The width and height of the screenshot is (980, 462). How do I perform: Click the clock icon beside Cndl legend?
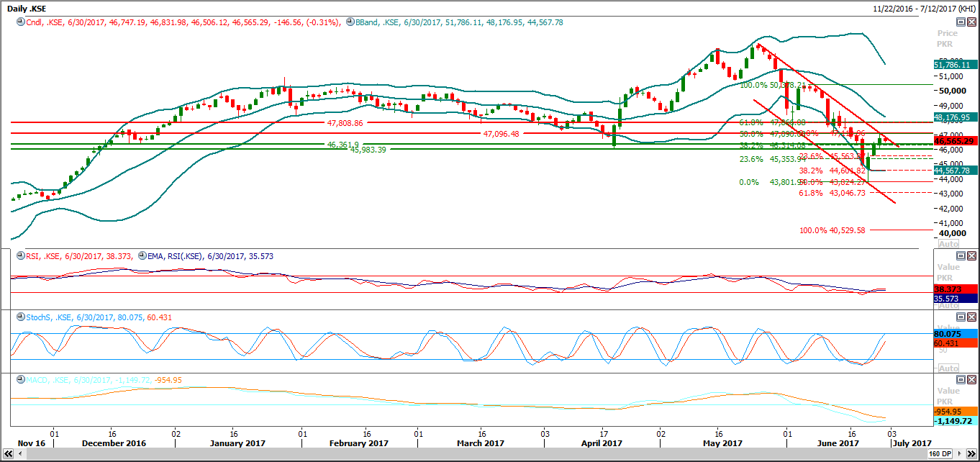(x=20, y=22)
